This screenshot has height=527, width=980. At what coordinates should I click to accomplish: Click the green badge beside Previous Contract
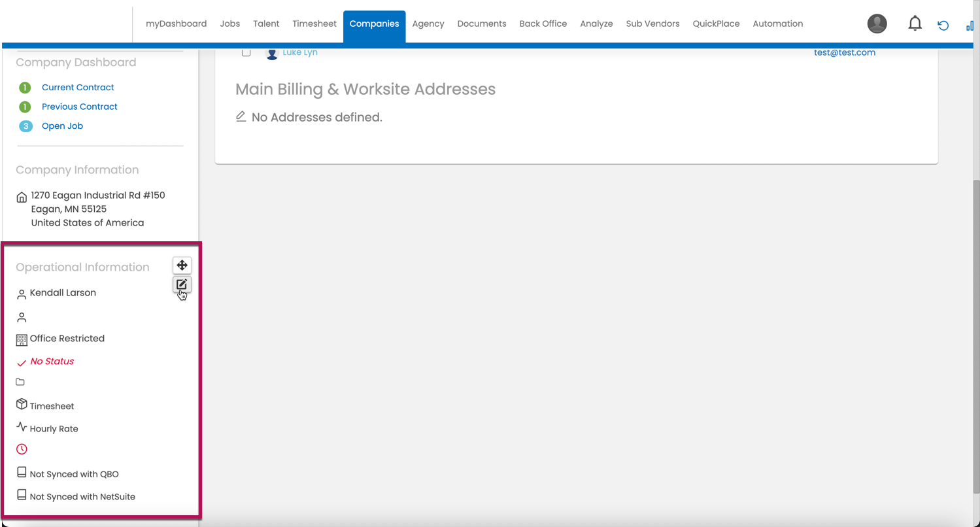tap(25, 107)
